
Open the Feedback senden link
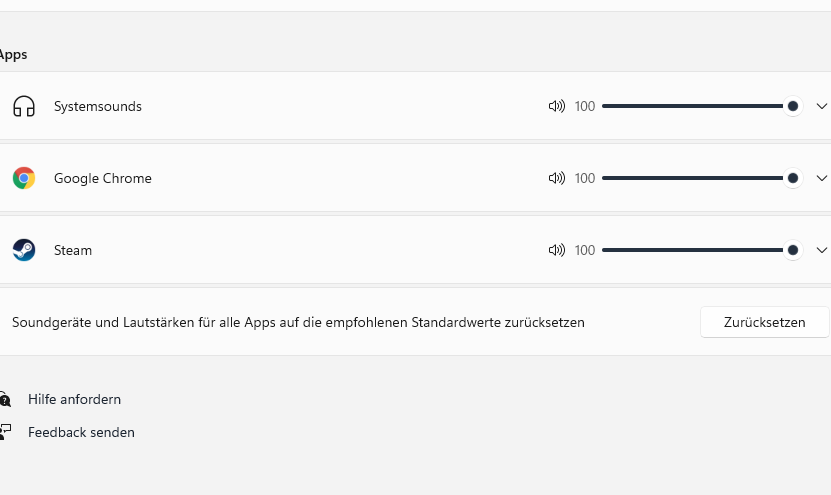click(81, 432)
